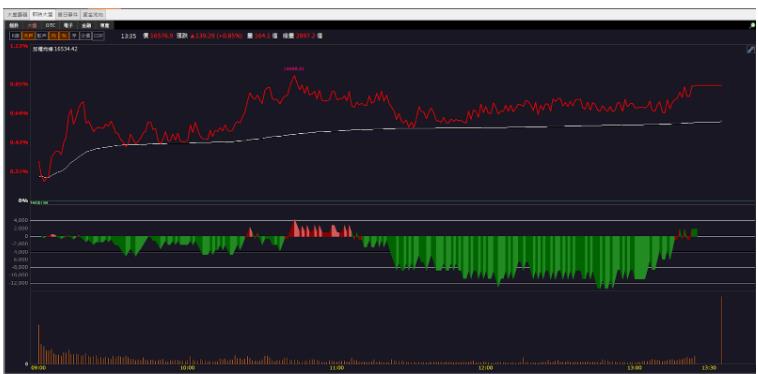Open the third tab in the top tab bar
This screenshot has width=758, height=374.
(68, 14)
